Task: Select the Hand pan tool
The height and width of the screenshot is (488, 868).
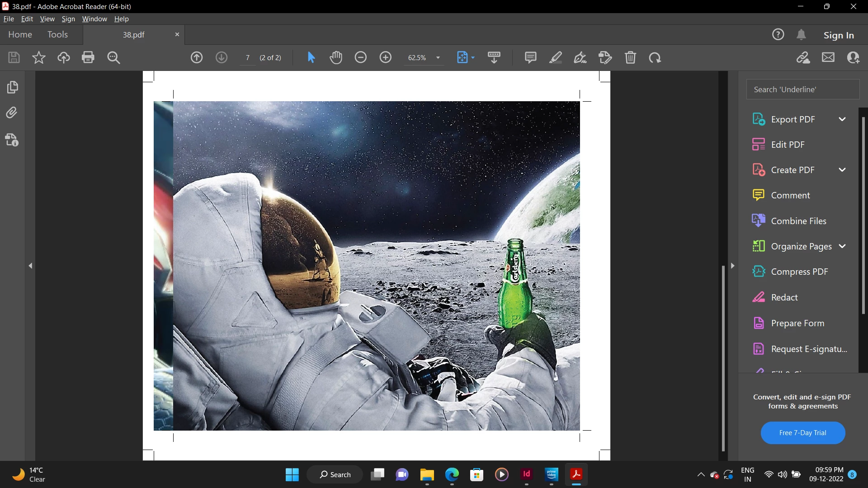Action: 336,57
